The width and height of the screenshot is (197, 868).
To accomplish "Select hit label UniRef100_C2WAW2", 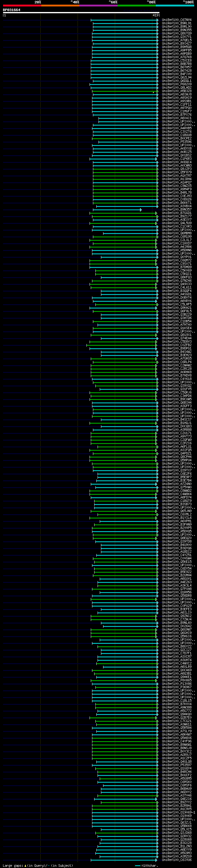I will tap(176, 365).
